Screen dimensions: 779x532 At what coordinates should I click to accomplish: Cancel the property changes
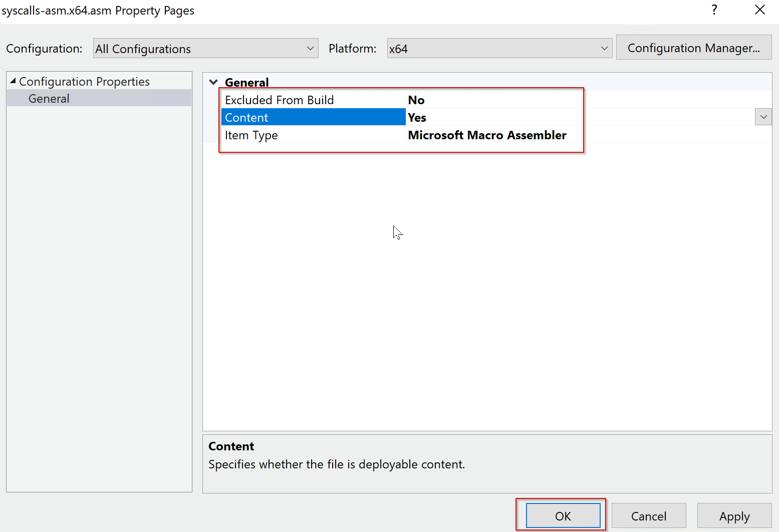pyautogui.click(x=649, y=516)
